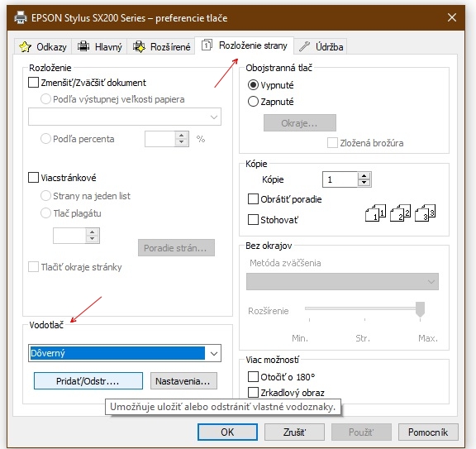The image size is (476, 449).
Task: Increase the Kópie count with up arrow
Action: pyautogui.click(x=364, y=176)
